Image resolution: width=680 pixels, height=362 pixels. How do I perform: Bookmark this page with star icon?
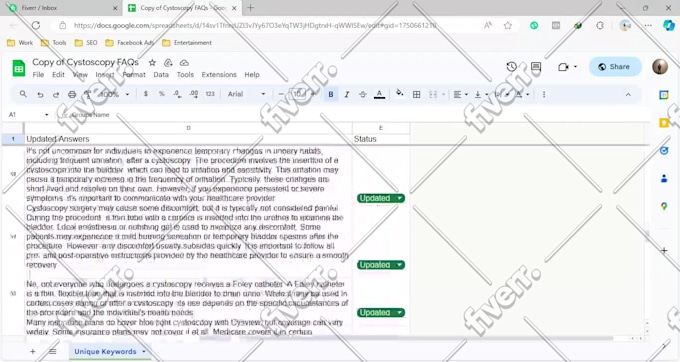tap(508, 26)
